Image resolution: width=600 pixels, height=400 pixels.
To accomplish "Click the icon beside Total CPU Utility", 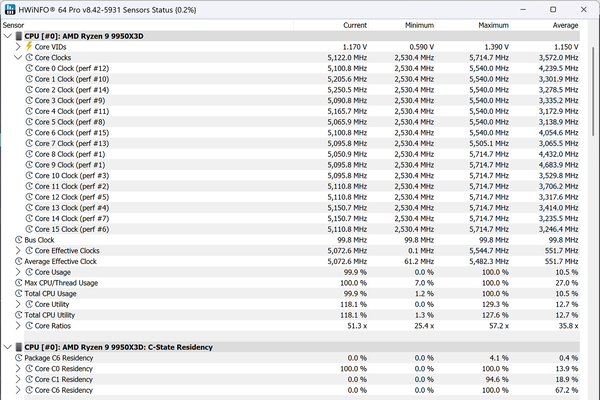I will click(18, 315).
